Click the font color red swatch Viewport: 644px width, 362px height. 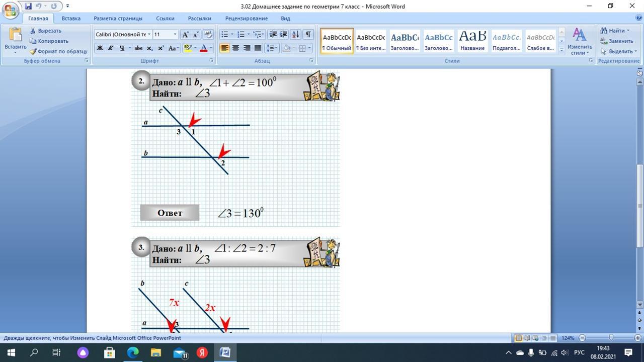tap(204, 48)
